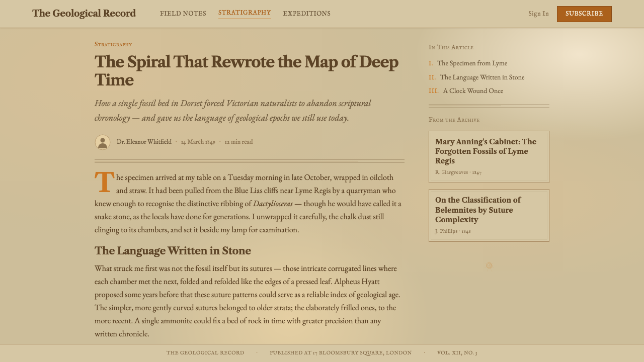The image size is (644, 362).
Task: Click the author name Dr. Eleanor Whitfield
Action: coord(144,142)
